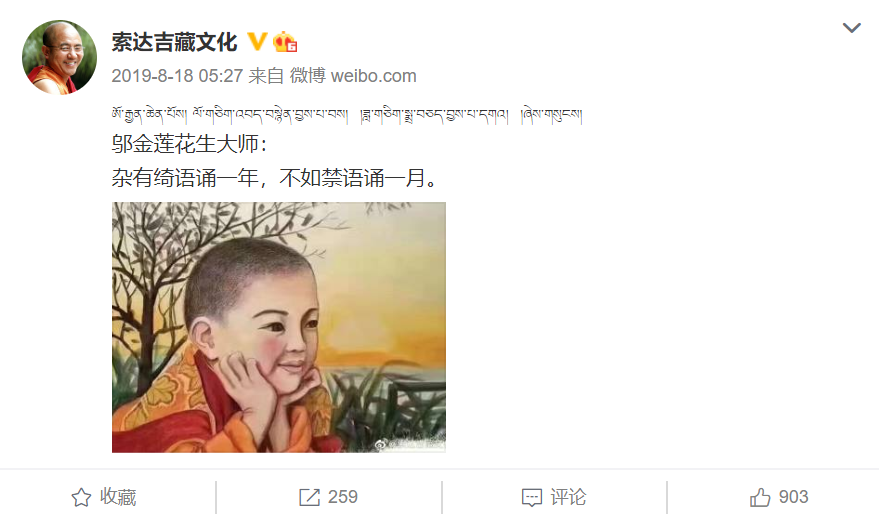Click the thumbs-up like icon

760,497
